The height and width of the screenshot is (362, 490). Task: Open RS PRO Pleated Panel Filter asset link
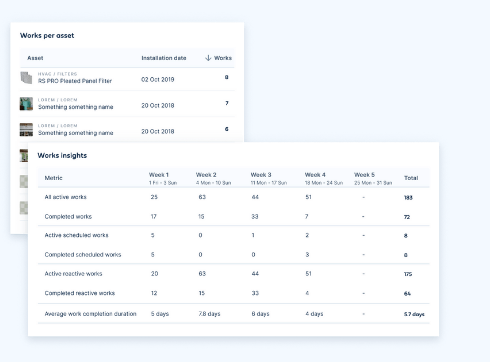click(x=75, y=81)
